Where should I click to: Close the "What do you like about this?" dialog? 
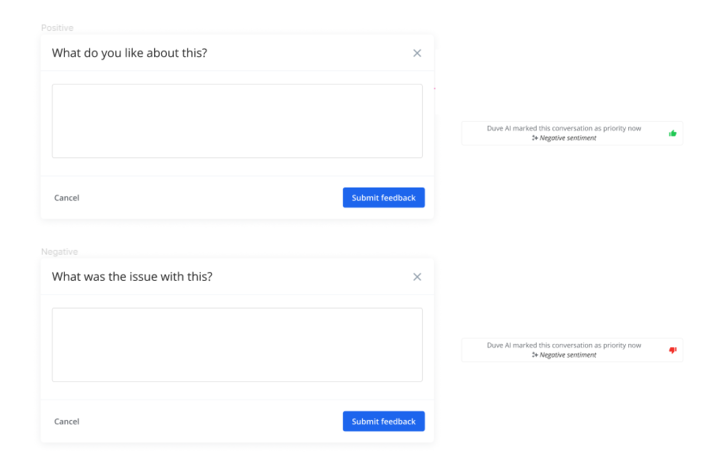417,53
